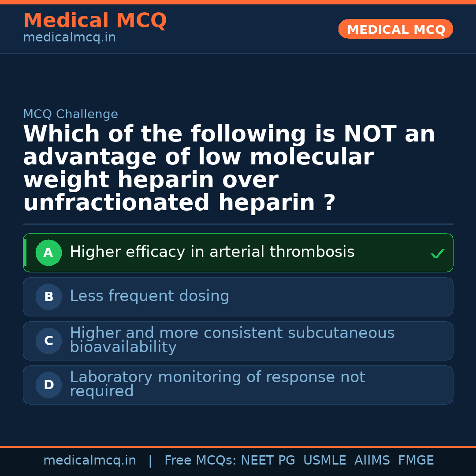Click the green A option circle
The image size is (476, 476).
tap(48, 253)
